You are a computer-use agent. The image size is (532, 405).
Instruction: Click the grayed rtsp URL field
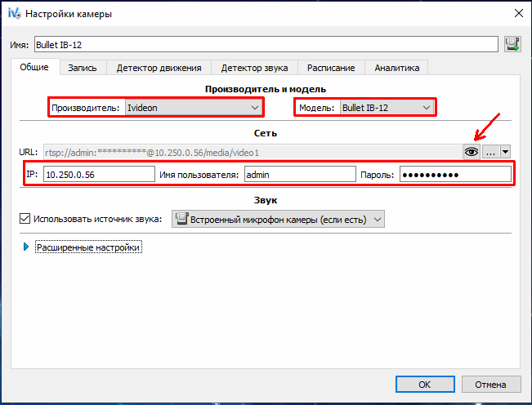pyautogui.click(x=253, y=152)
